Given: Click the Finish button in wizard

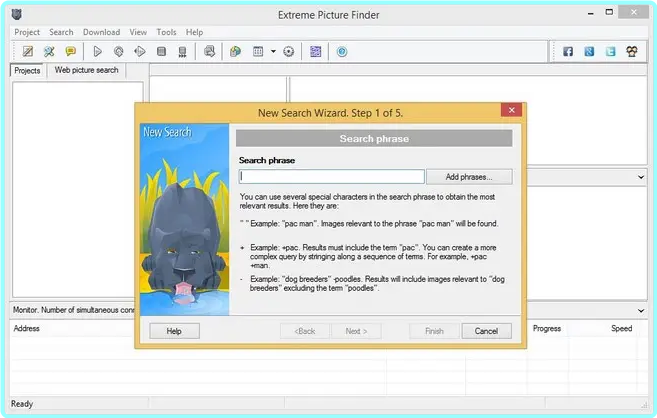Looking at the screenshot, I should (x=434, y=331).
